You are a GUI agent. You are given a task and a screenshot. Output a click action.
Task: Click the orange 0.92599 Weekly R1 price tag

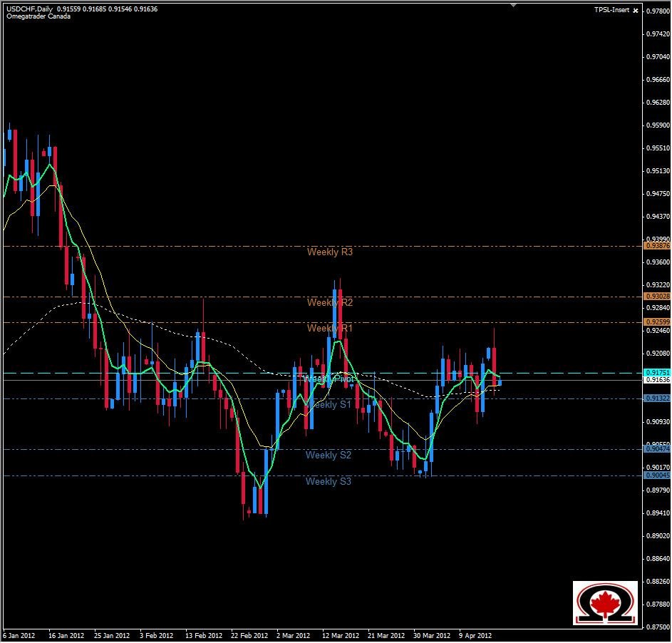[656, 321]
